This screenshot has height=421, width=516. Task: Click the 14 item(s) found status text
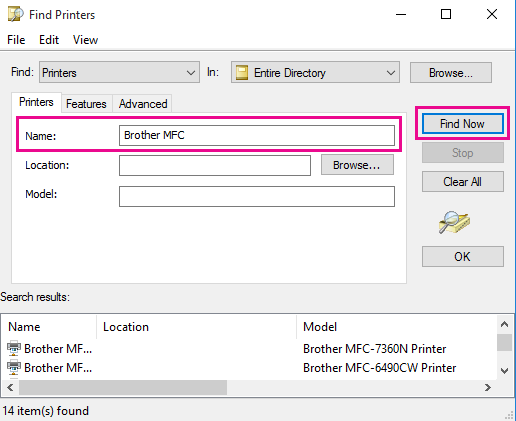point(46,411)
